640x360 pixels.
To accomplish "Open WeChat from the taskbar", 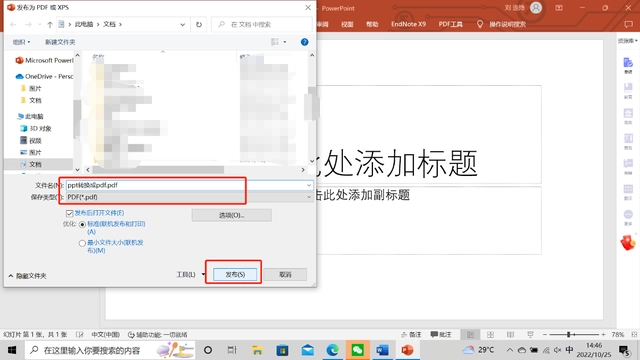I will coord(358,350).
